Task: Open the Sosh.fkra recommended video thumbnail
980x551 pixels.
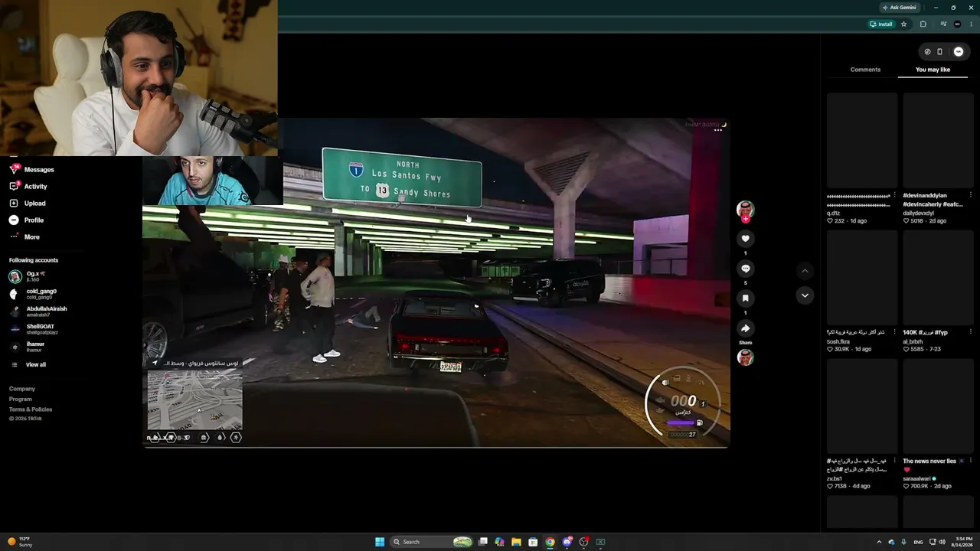Action: point(861,277)
